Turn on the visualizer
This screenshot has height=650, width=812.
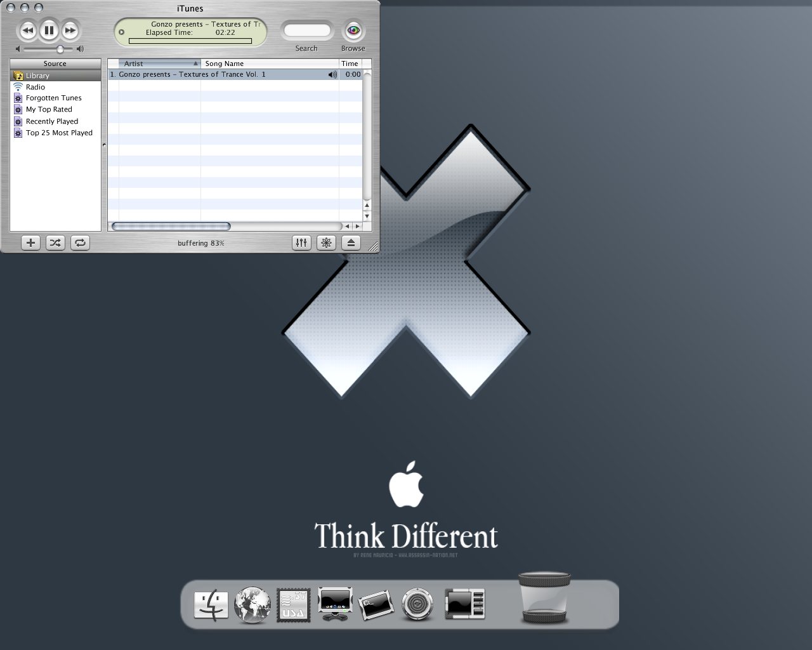point(326,242)
